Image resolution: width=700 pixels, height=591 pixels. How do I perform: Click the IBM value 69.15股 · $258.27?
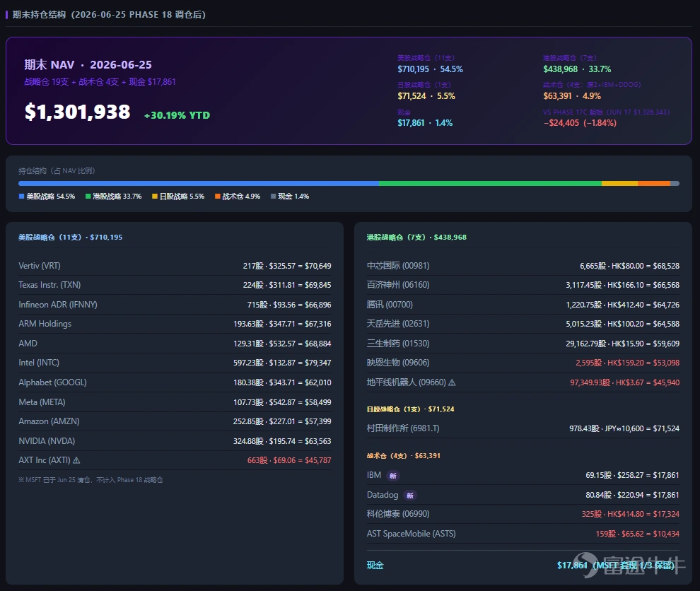pos(632,475)
